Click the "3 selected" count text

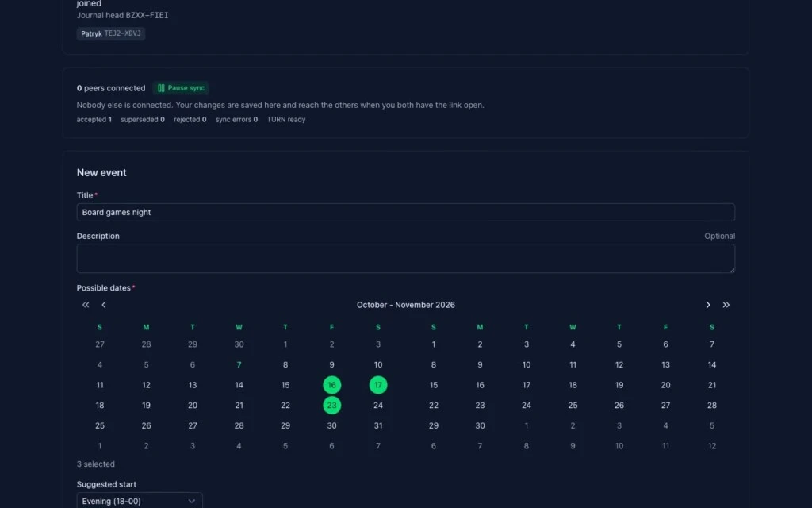click(x=96, y=464)
